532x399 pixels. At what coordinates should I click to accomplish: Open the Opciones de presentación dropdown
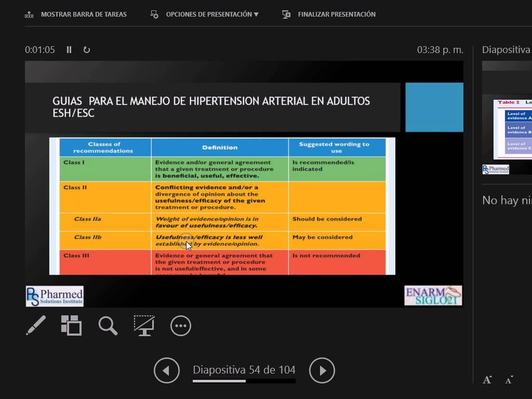(212, 14)
